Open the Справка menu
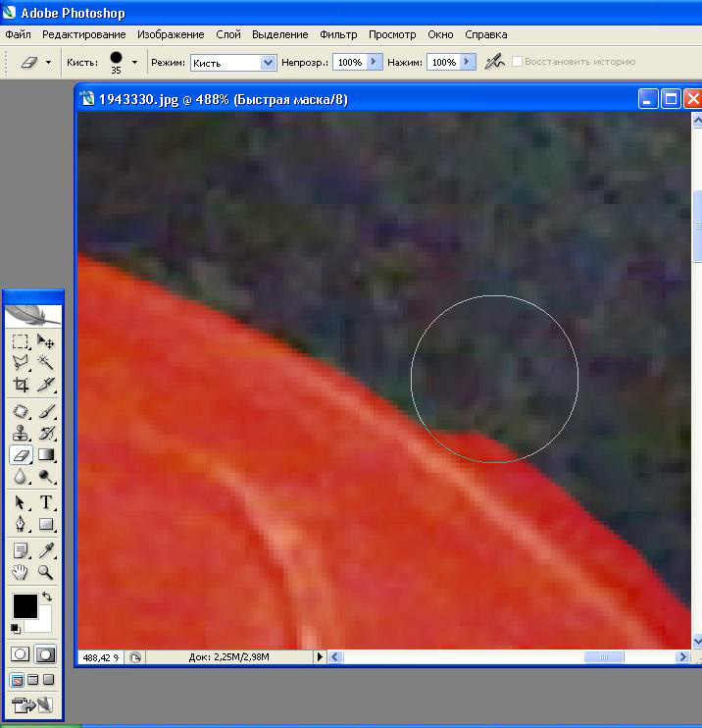 (486, 34)
